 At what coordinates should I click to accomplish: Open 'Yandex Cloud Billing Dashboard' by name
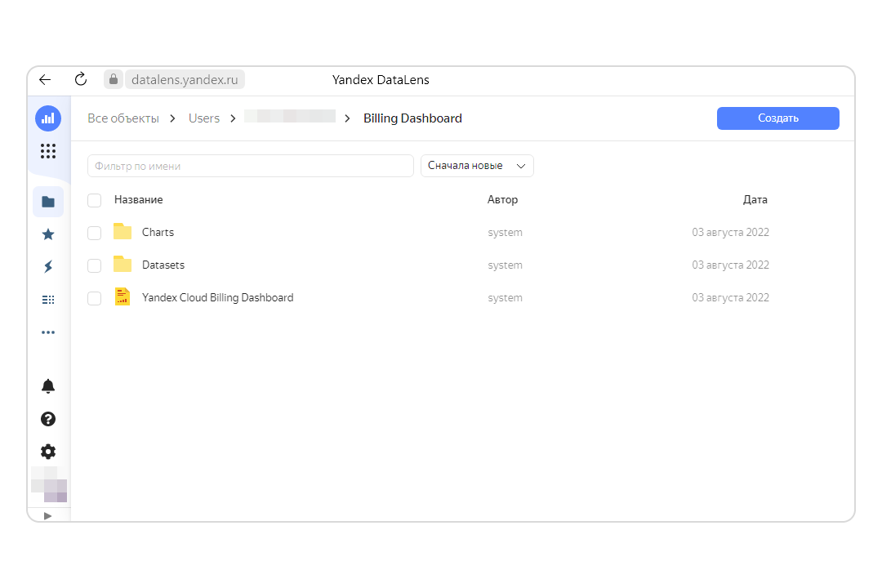pyautogui.click(x=218, y=297)
